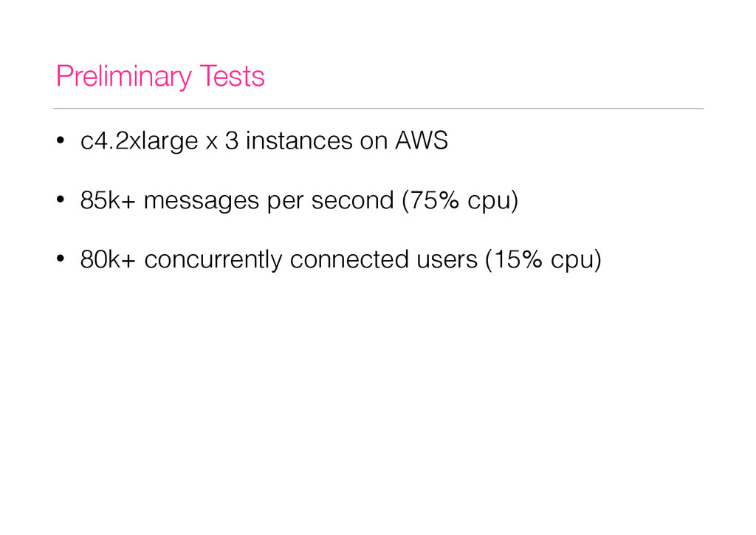Screen dimensions: 756x535
Task: Click the word "connected"
Action: coord(349,259)
